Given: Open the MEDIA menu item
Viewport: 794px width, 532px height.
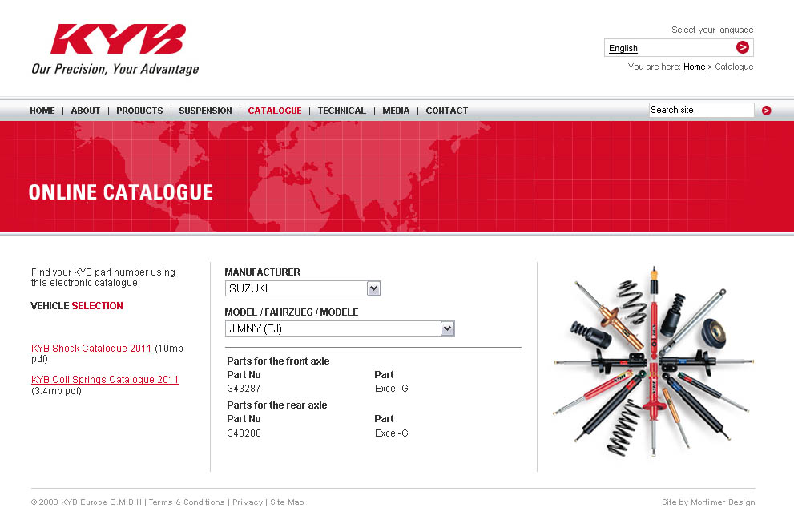Looking at the screenshot, I should [x=396, y=111].
